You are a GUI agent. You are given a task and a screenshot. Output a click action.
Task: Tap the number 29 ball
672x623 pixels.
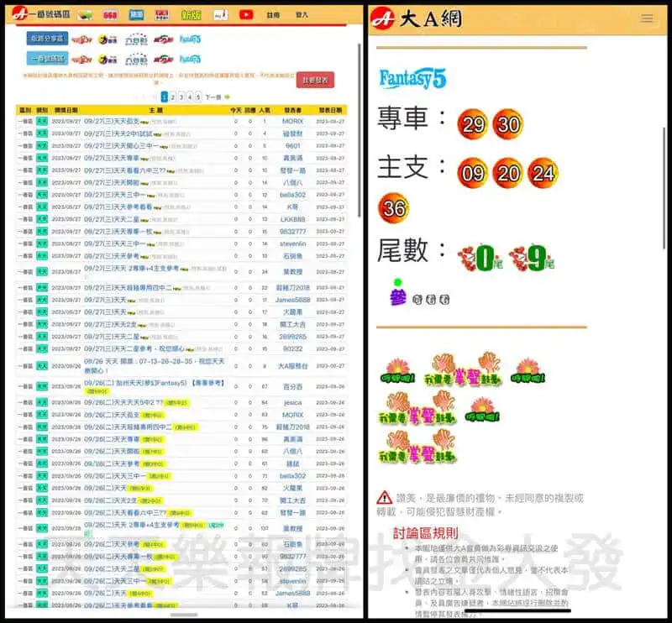[474, 125]
